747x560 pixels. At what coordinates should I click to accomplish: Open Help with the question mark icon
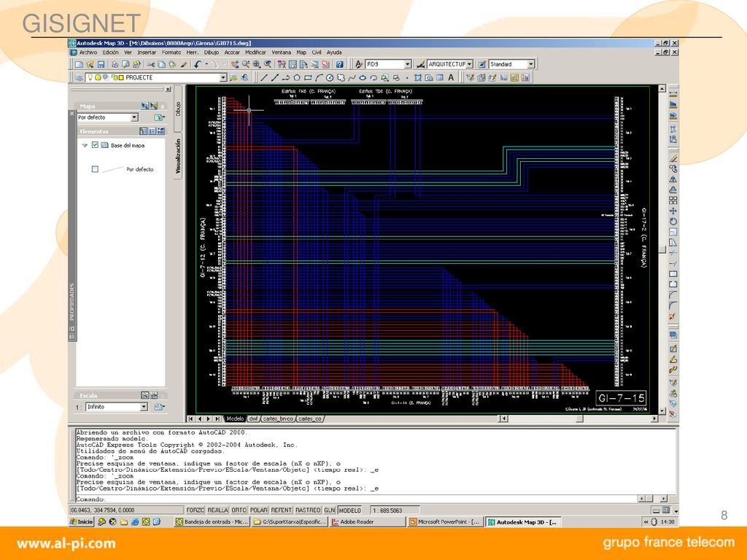click(x=339, y=64)
